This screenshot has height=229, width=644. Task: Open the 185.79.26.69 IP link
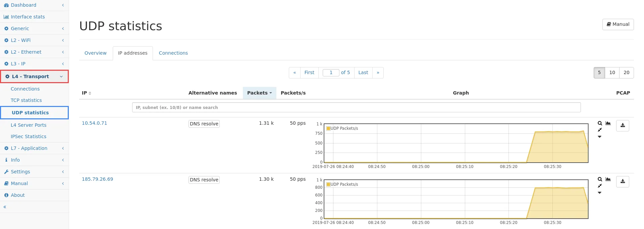tap(97, 179)
